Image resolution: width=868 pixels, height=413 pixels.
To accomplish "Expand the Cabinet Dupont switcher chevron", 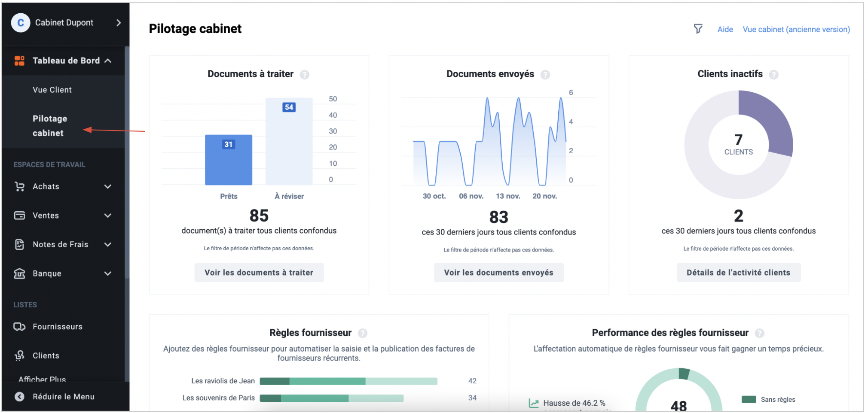I will tap(119, 23).
